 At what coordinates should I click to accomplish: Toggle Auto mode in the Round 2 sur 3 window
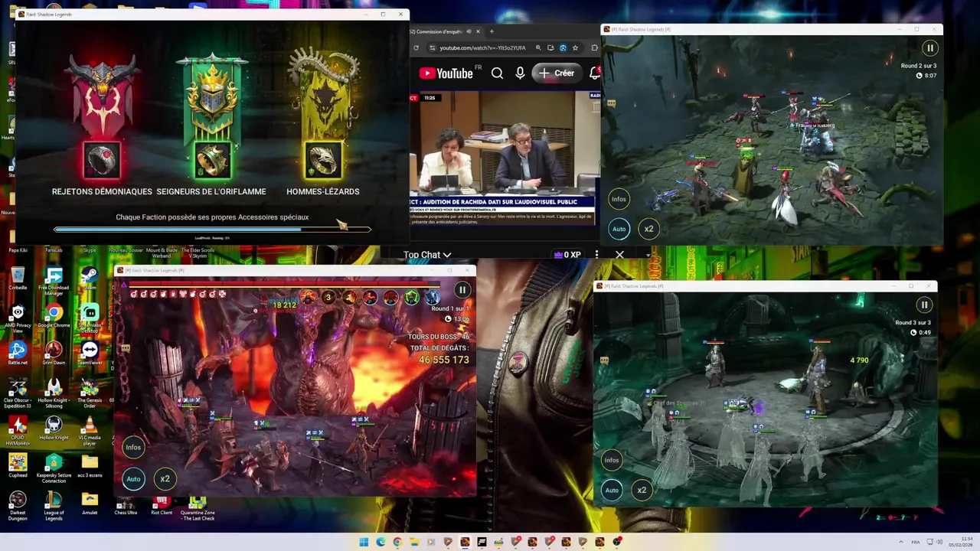[619, 229]
